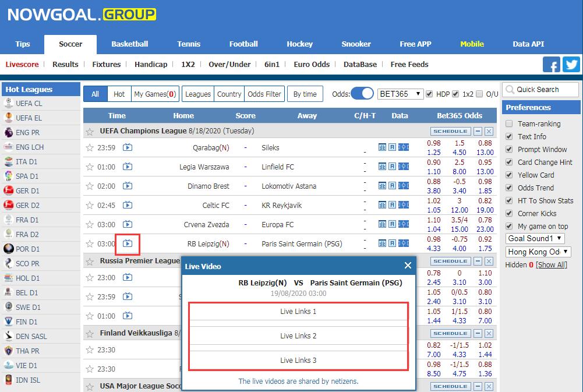Uncheck Corner Kicks preference
Viewport: 583px width, 392px height.
coord(510,214)
